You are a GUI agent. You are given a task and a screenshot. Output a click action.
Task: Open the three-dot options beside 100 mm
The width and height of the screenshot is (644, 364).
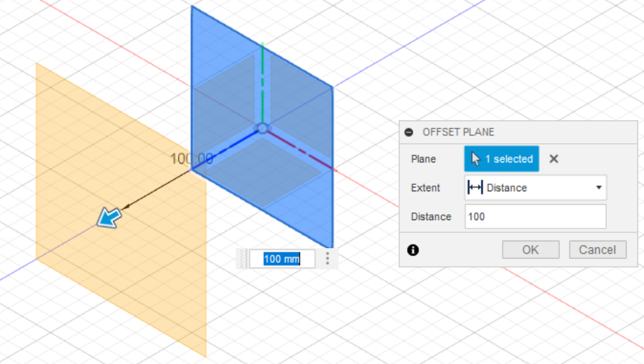pyautogui.click(x=327, y=258)
